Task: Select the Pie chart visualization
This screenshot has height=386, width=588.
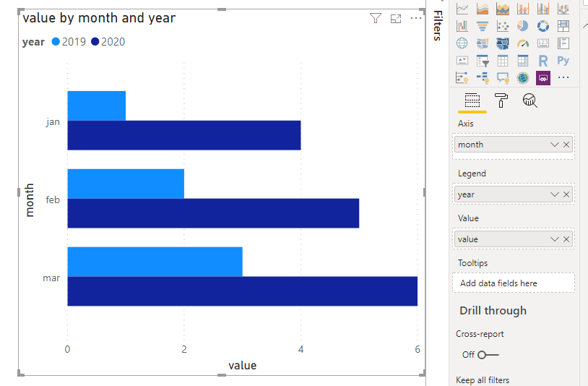Action: pyautogui.click(x=523, y=26)
